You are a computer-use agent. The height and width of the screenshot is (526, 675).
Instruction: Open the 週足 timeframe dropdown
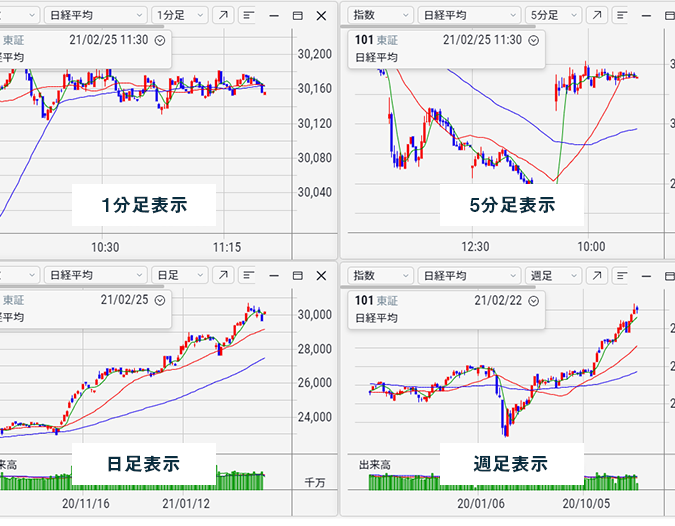553,275
